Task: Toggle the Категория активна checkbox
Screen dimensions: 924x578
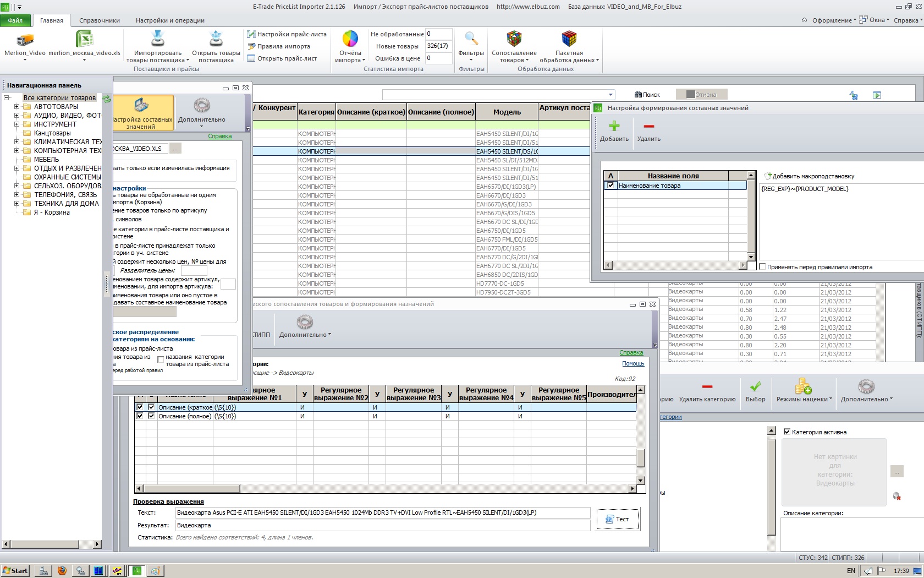Action: 787,432
